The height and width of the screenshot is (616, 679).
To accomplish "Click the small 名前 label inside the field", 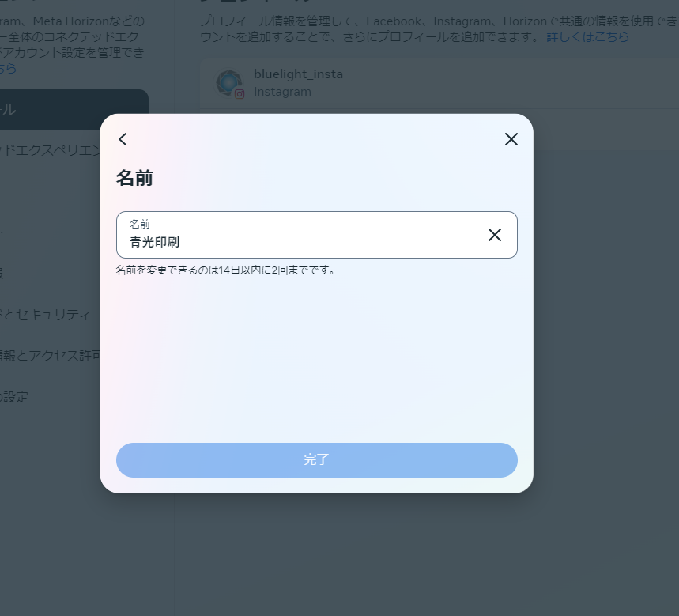I will [x=140, y=225].
